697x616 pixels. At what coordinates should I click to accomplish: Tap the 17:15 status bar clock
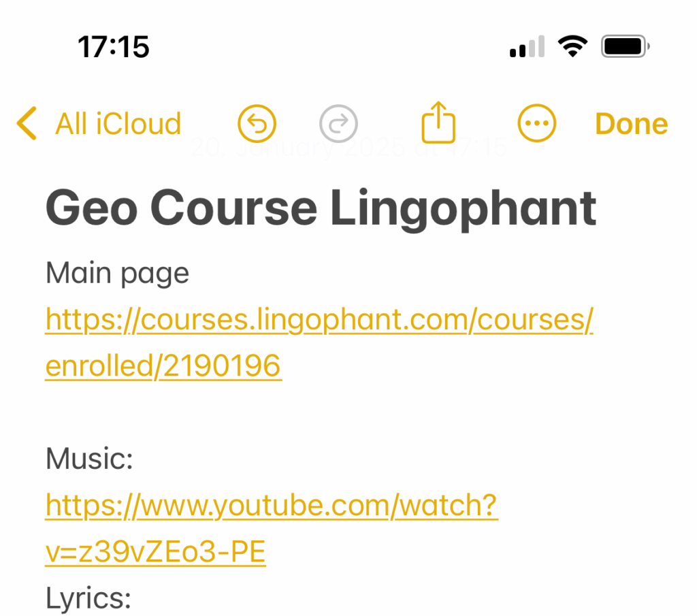(x=113, y=47)
